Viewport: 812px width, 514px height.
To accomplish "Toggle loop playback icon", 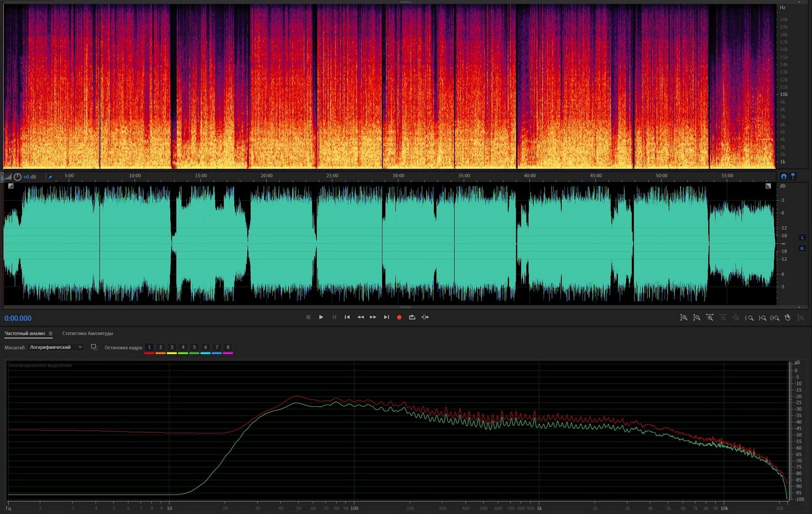I will (x=412, y=317).
